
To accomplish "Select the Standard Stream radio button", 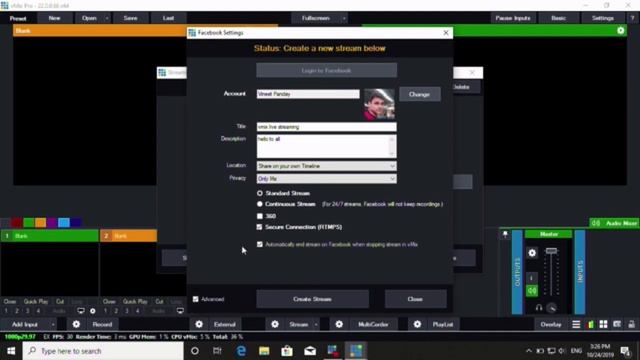I will (x=260, y=193).
